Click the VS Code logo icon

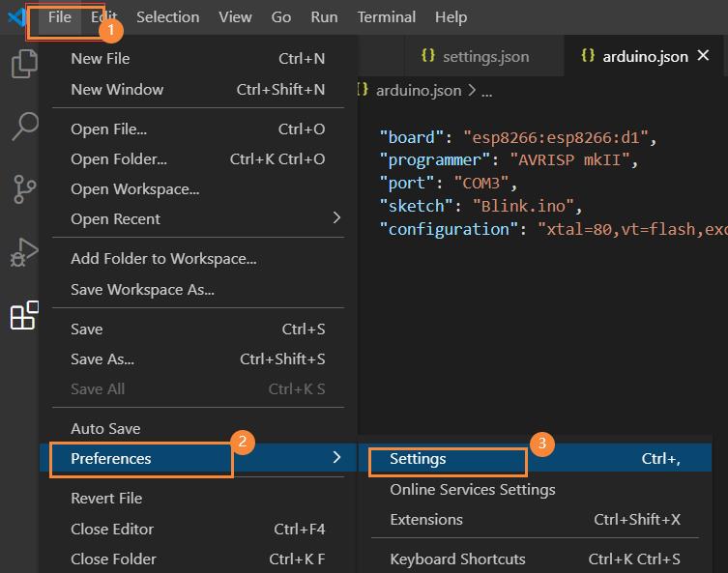tap(16, 17)
